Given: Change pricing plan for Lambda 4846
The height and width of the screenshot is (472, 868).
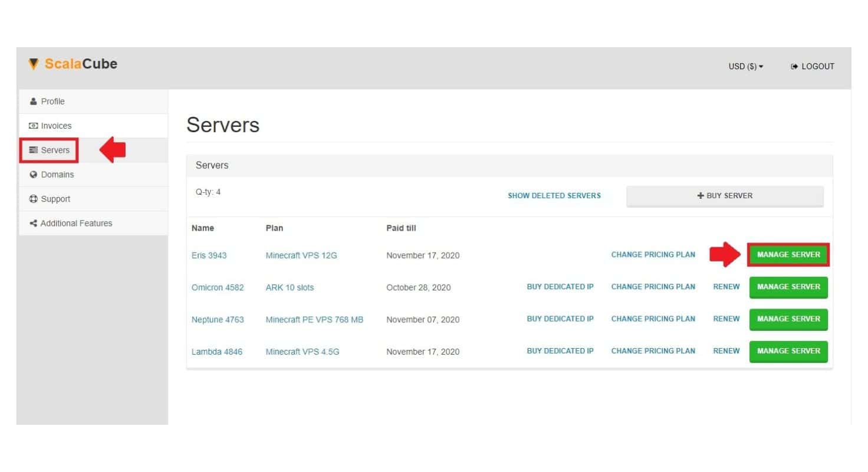Looking at the screenshot, I should tap(653, 351).
